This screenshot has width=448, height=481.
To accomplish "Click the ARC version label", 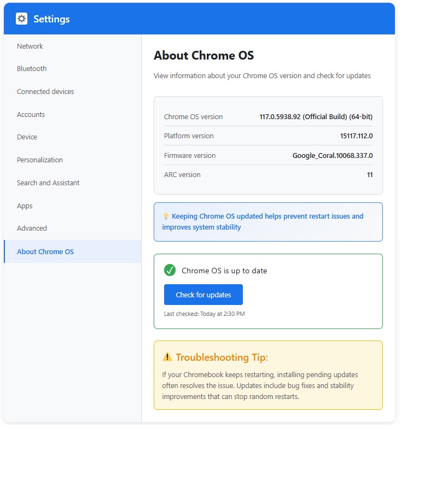I will (x=182, y=175).
